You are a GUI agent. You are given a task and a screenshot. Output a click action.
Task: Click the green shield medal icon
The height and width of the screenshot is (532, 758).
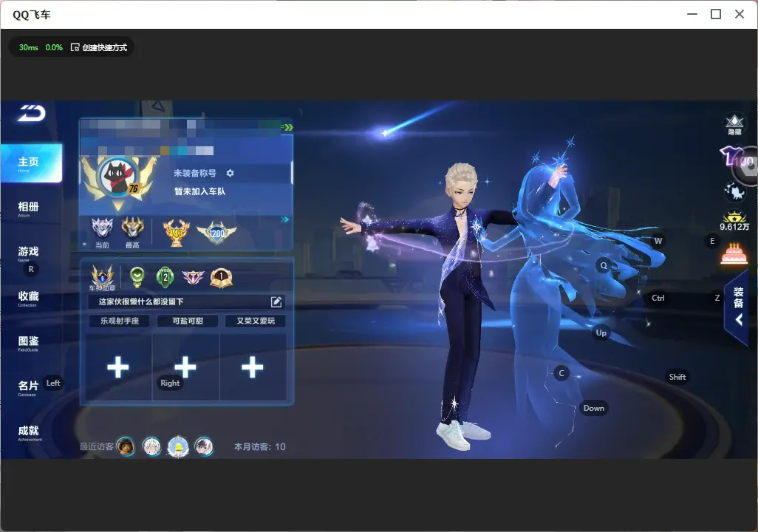[x=137, y=277]
